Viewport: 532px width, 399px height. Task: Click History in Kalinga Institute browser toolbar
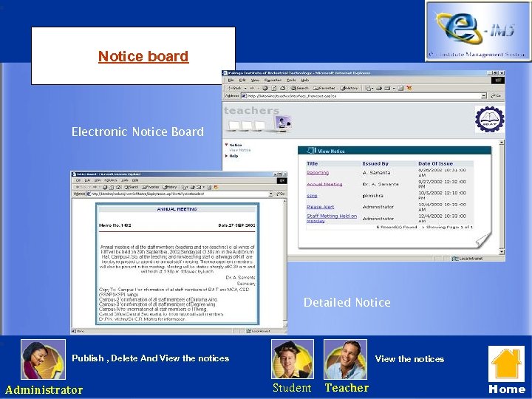pyautogui.click(x=349, y=88)
